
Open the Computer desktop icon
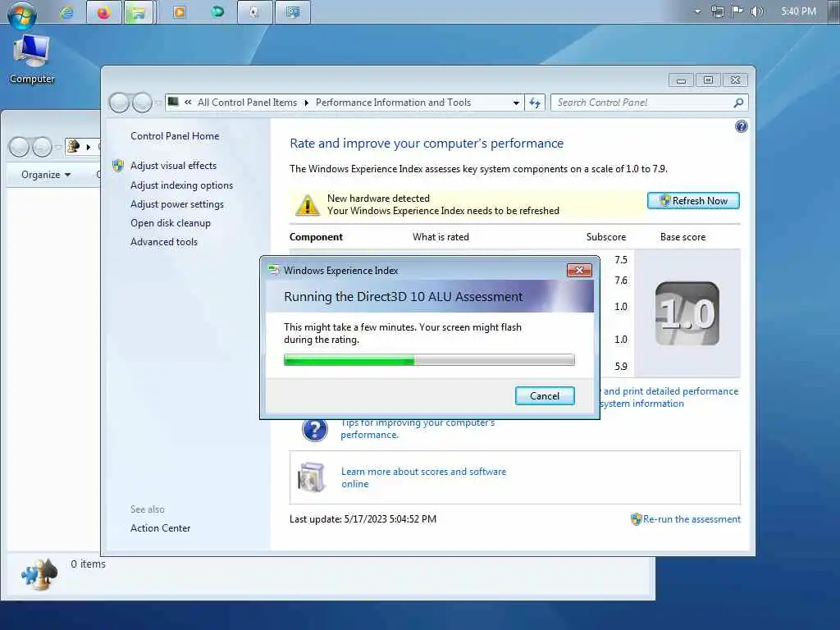tap(32, 59)
